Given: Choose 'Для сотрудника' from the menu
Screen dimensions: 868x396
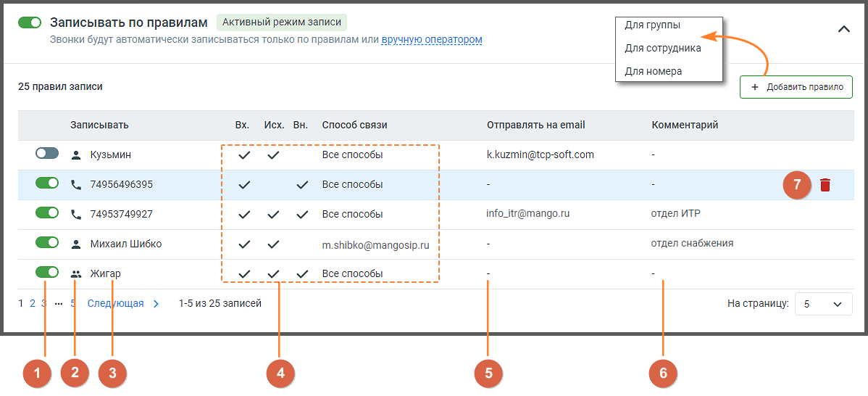Looking at the screenshot, I should tap(663, 48).
